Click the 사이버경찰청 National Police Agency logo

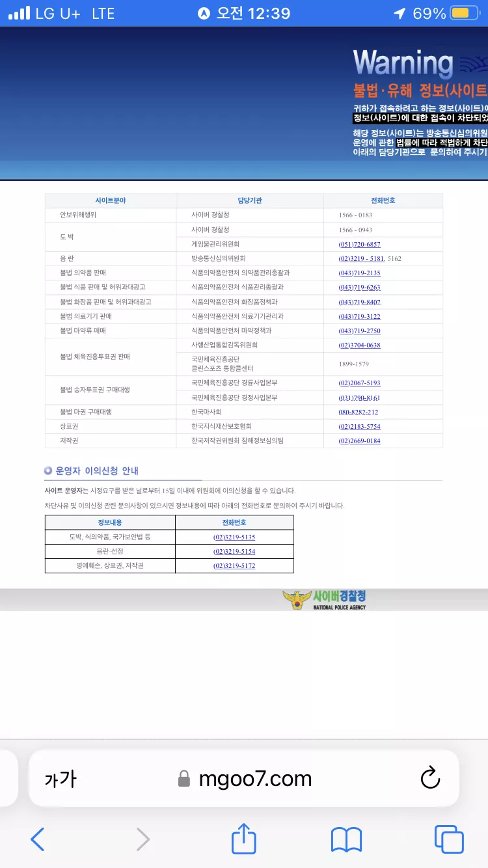324,599
